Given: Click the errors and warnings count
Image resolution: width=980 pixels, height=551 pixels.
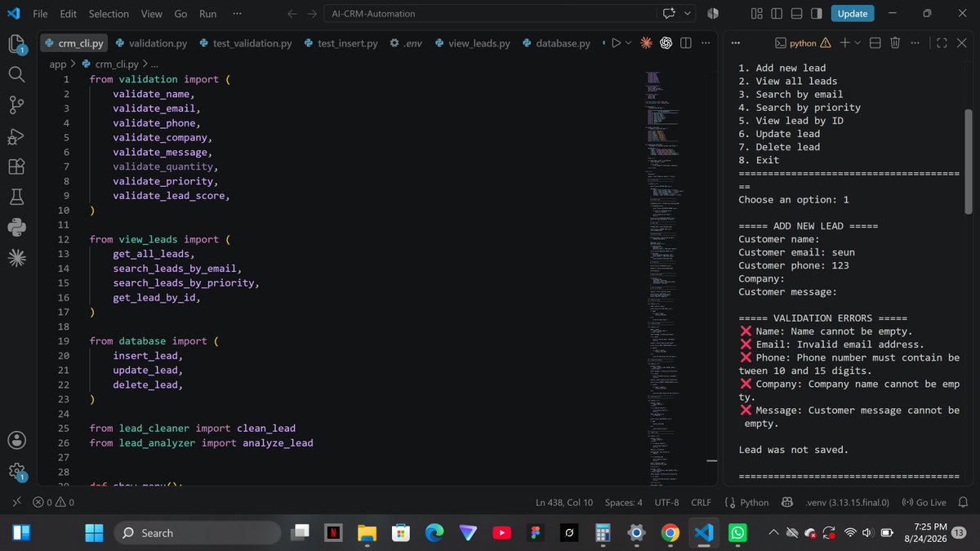Looking at the screenshot, I should pos(54,503).
